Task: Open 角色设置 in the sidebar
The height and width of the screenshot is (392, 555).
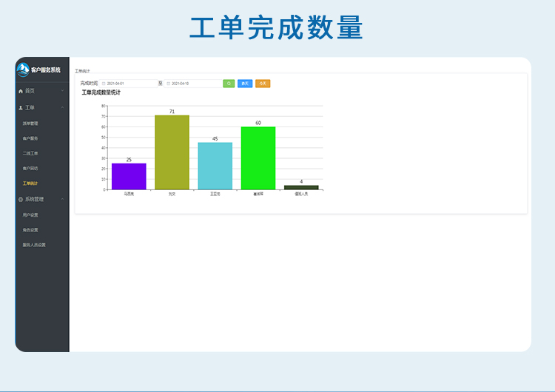Action: coord(30,230)
